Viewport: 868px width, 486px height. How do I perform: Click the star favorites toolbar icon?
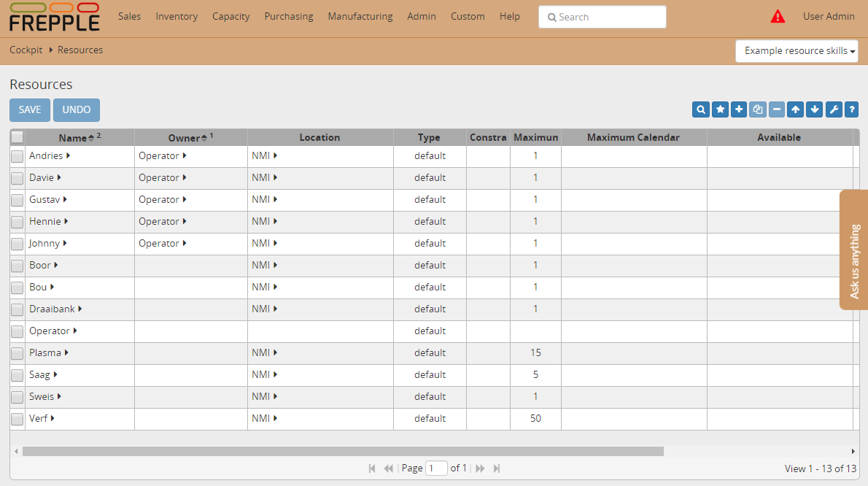coord(720,109)
